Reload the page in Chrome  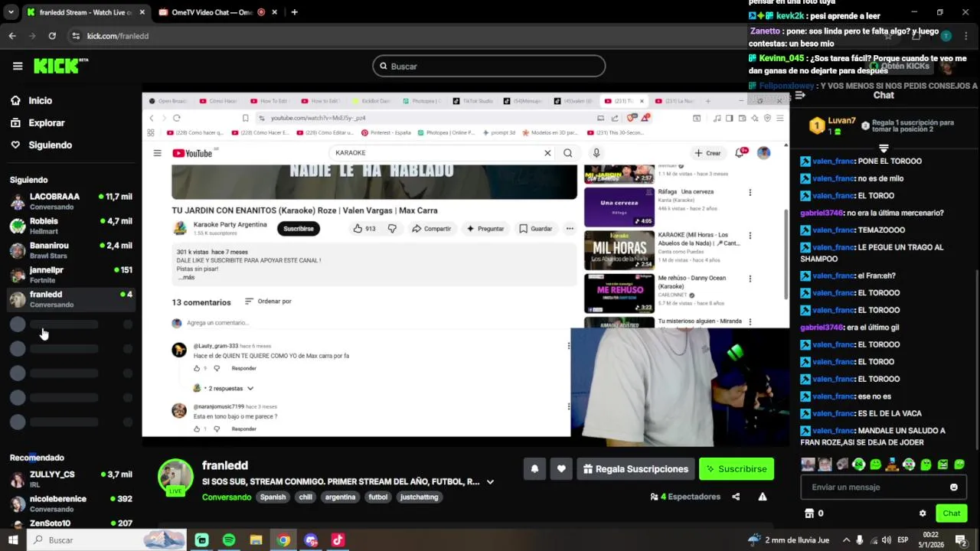tap(52, 36)
